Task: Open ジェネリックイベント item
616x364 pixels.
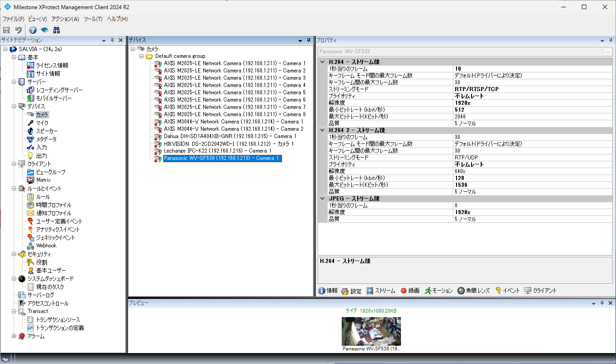Action: [56, 238]
